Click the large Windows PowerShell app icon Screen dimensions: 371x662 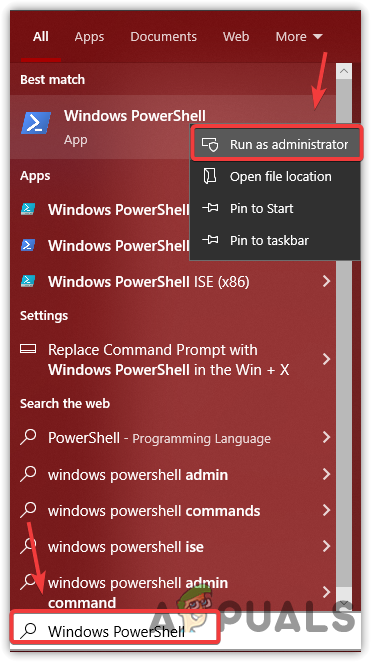pyautogui.click(x=36, y=123)
